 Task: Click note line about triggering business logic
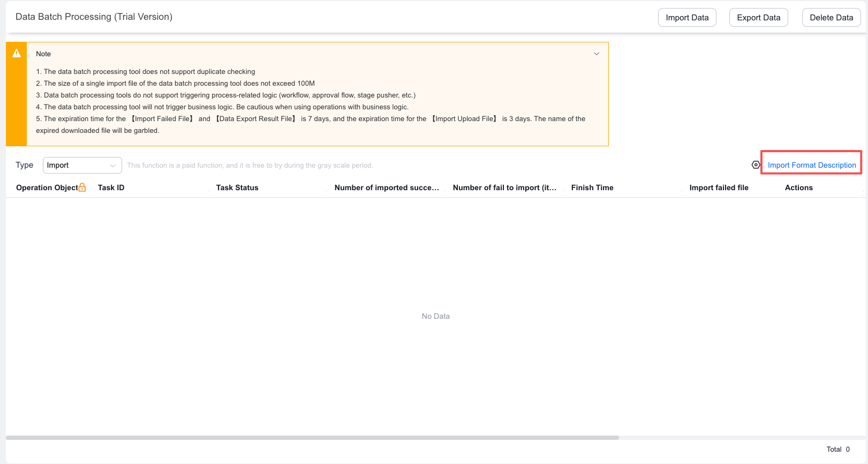(x=222, y=107)
